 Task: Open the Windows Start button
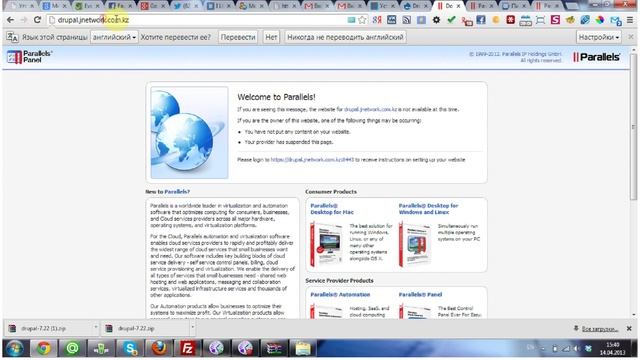[15, 349]
